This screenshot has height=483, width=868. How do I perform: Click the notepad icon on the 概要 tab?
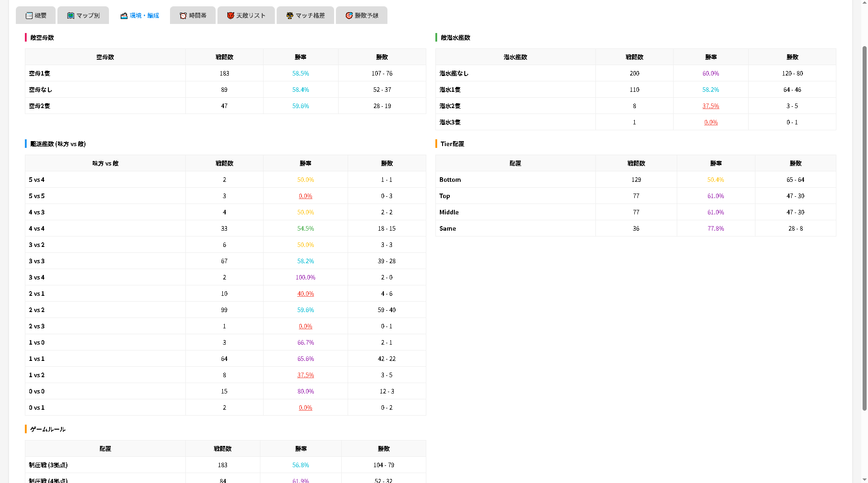(x=29, y=15)
